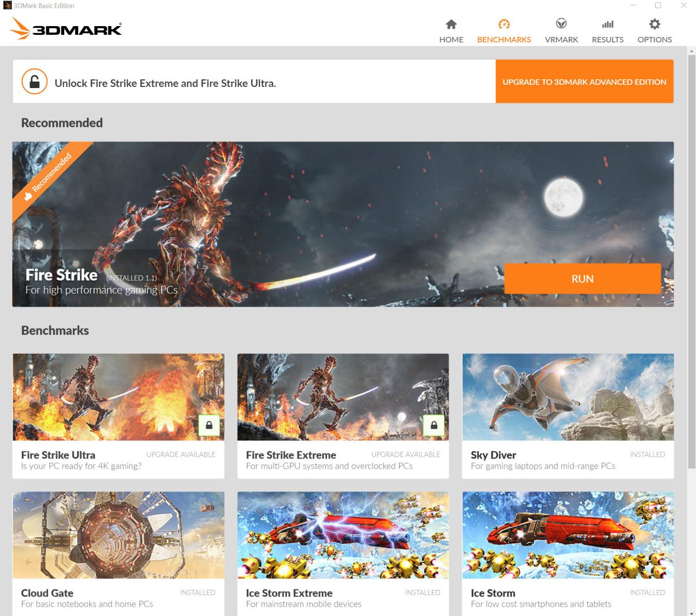
Task: Open the Fire Strike Extreme thumbnail
Action: pyautogui.click(x=343, y=397)
